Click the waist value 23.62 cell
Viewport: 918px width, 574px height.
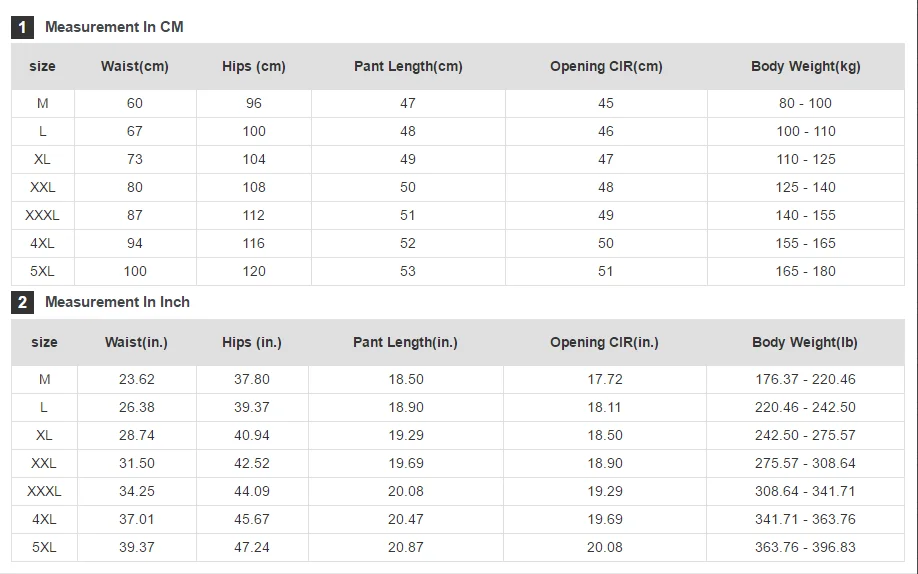136,379
